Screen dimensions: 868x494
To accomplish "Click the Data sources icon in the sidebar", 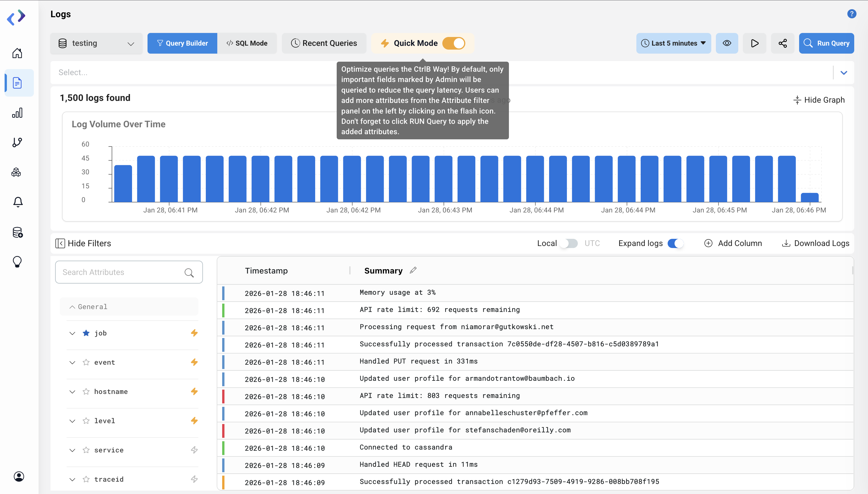I will tap(17, 233).
